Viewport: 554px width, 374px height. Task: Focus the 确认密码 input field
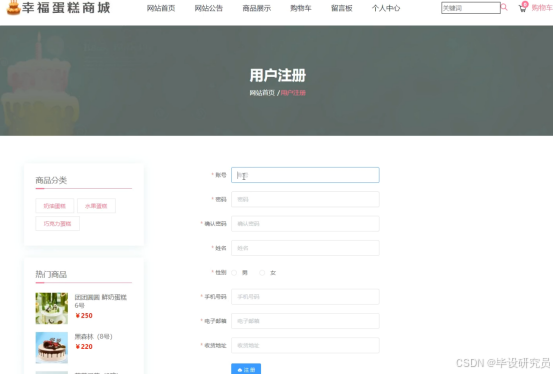click(305, 224)
